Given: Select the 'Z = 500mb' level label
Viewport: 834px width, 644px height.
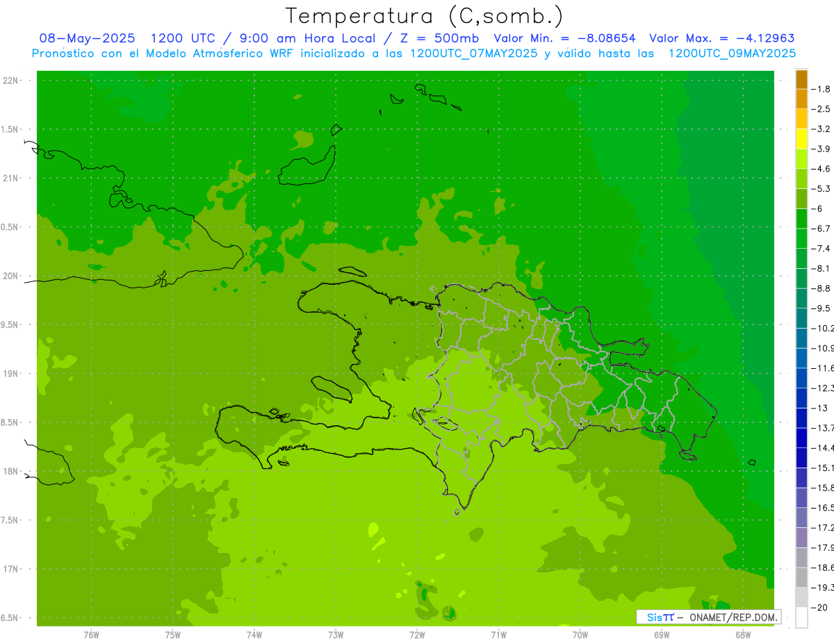Looking at the screenshot, I should [438, 39].
